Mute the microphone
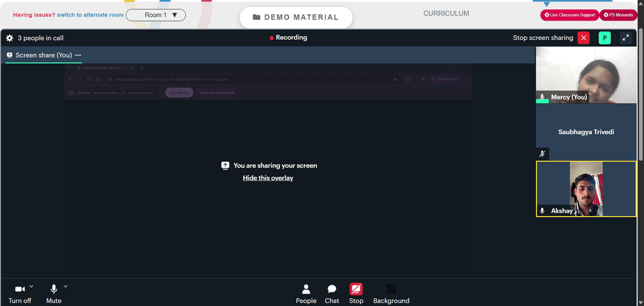The width and height of the screenshot is (644, 306). 53,294
